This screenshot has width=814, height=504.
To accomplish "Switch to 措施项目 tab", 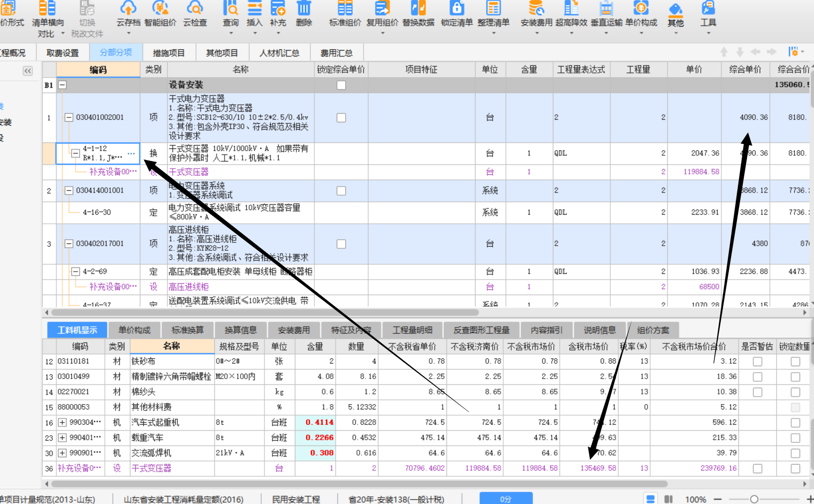I will [x=169, y=53].
